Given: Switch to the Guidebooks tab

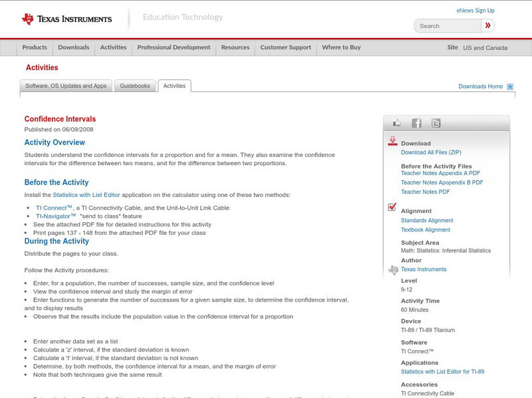Looking at the screenshot, I should click(135, 86).
